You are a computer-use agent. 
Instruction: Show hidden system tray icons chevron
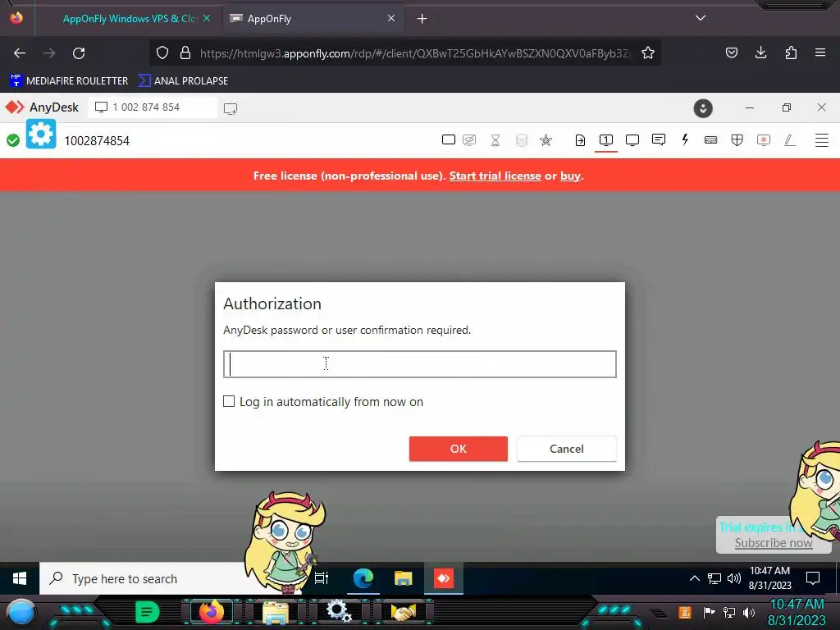[694, 578]
